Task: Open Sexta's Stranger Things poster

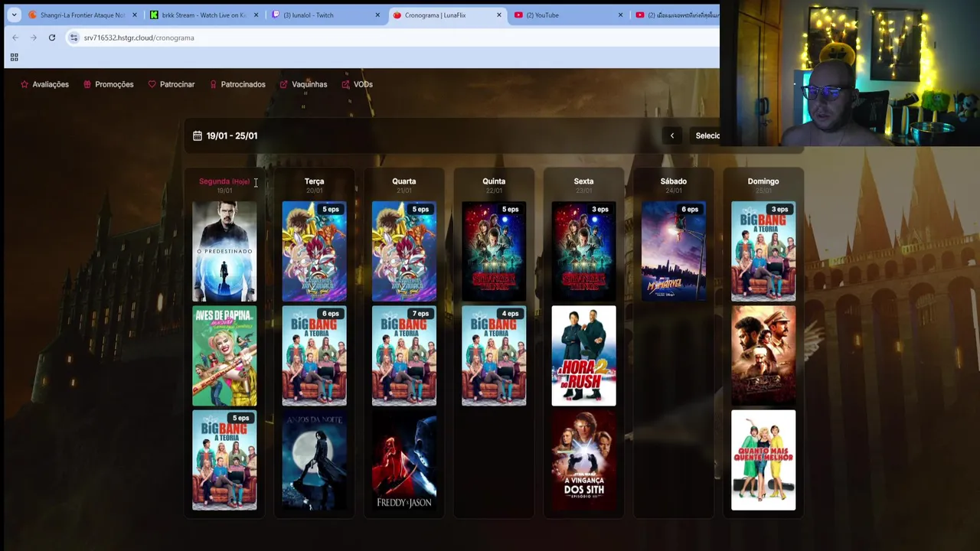Action: click(583, 251)
